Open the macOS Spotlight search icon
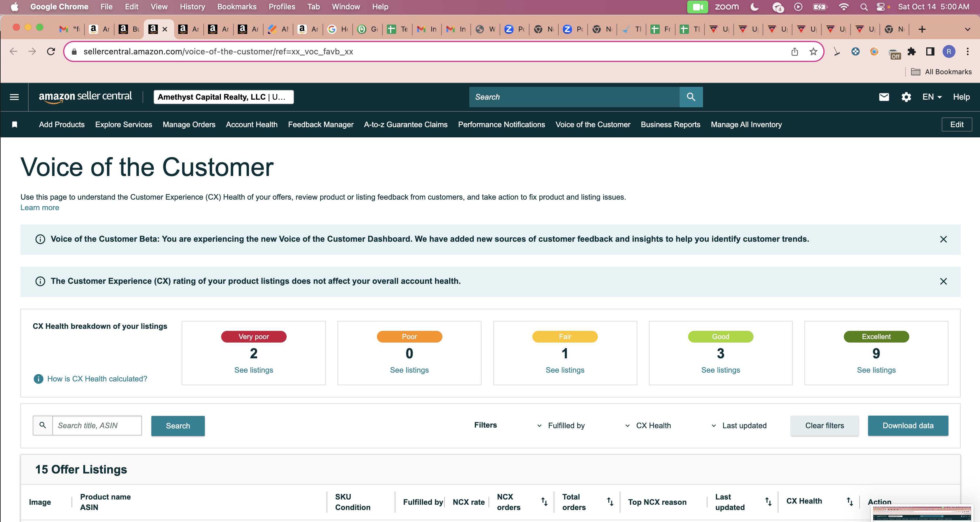Screen dimensions: 980x522 click(x=864, y=7)
